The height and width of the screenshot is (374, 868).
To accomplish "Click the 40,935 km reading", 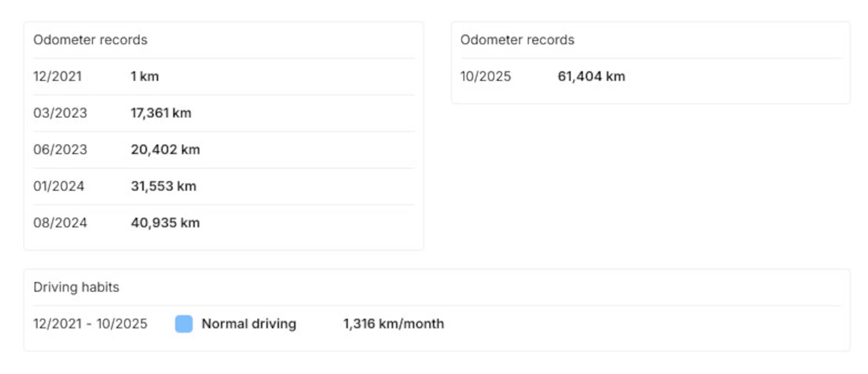I will [x=165, y=223].
